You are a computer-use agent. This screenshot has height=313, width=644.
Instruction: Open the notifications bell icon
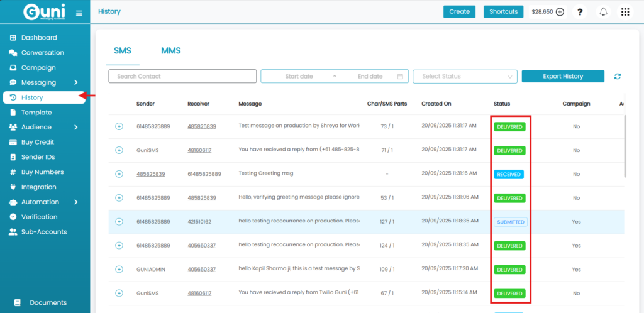coord(603,12)
